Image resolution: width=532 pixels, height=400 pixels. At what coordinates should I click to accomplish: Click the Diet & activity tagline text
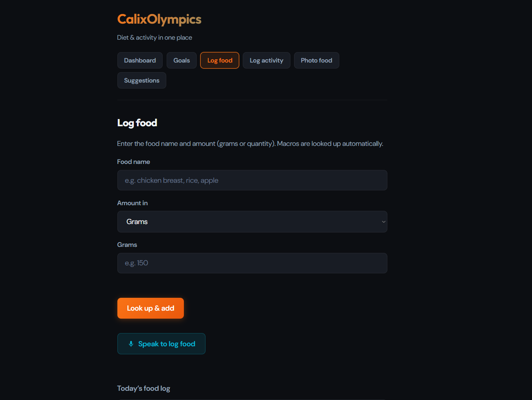pyautogui.click(x=154, y=38)
